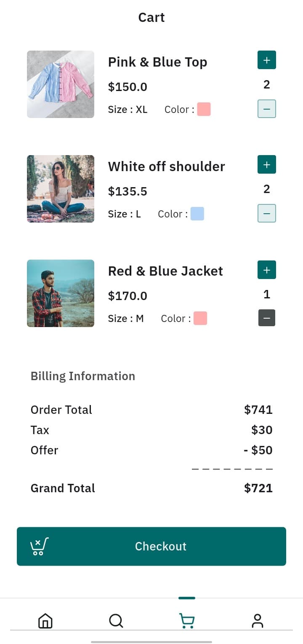This screenshot has height=644, width=303.
Task: Open the White off shoulder product photo
Action: (61, 189)
